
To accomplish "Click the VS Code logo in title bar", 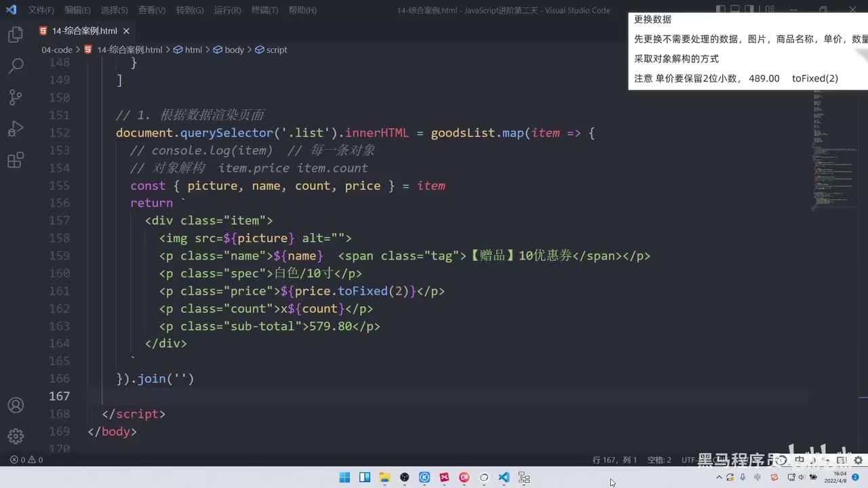I will [11, 10].
